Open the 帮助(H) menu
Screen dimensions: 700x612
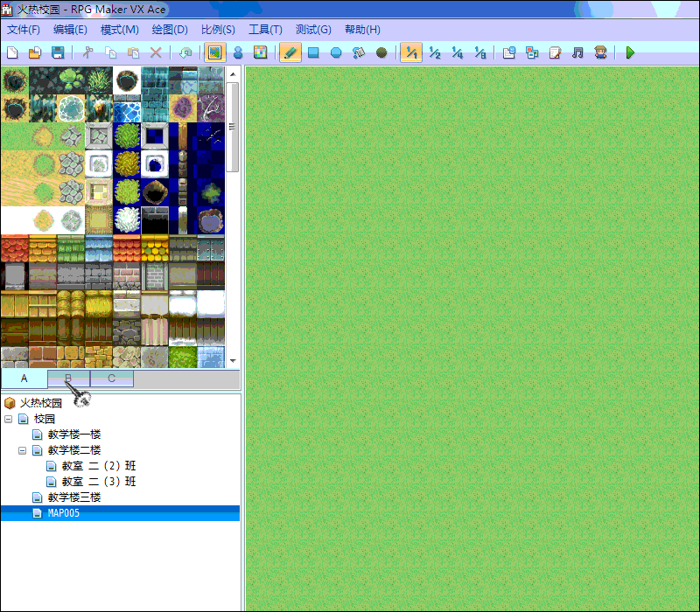click(x=362, y=30)
